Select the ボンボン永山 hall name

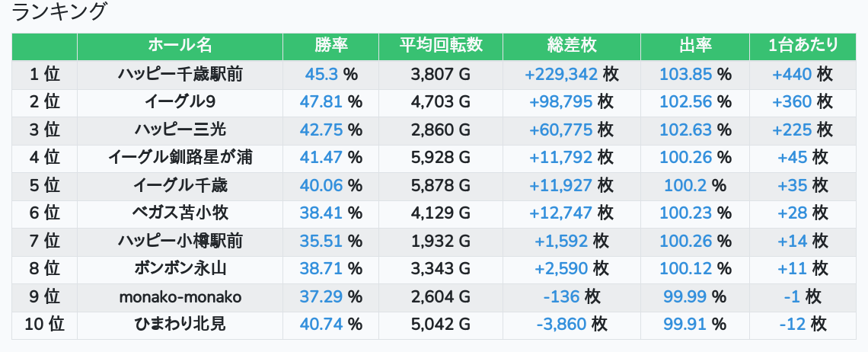[180, 269]
